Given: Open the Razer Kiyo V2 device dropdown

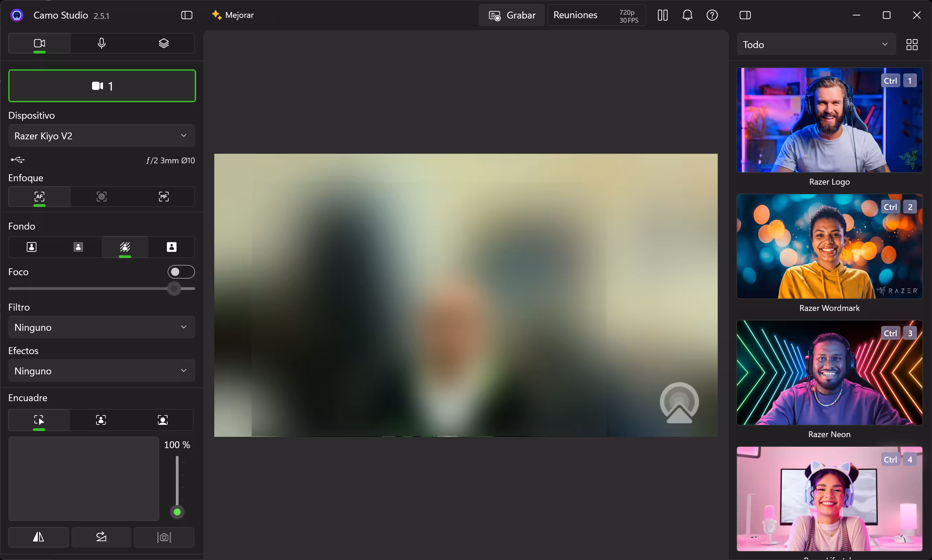Looking at the screenshot, I should (101, 136).
